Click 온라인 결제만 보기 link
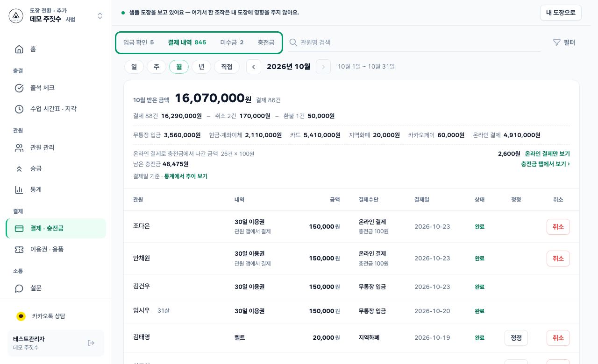 547,154
